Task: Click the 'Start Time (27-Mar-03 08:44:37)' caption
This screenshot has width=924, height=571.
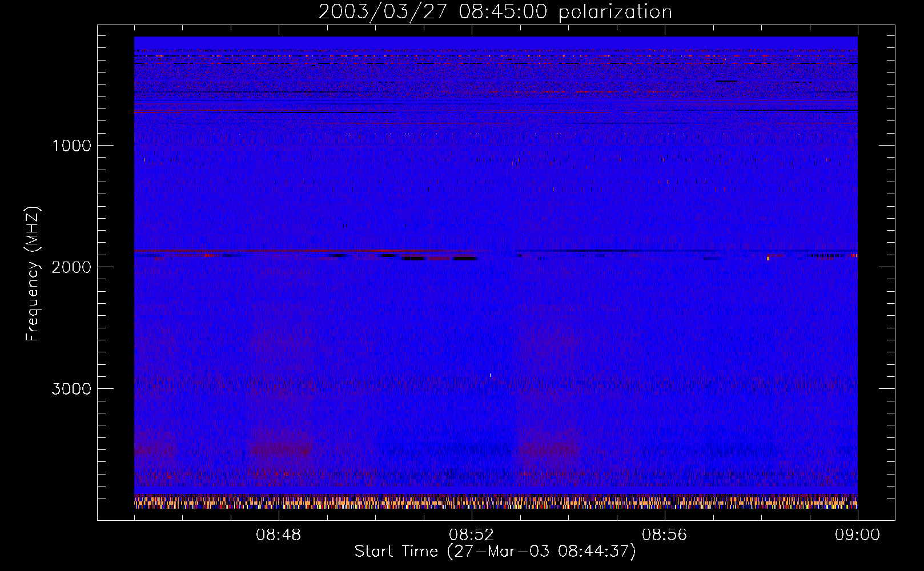Action: click(495, 552)
